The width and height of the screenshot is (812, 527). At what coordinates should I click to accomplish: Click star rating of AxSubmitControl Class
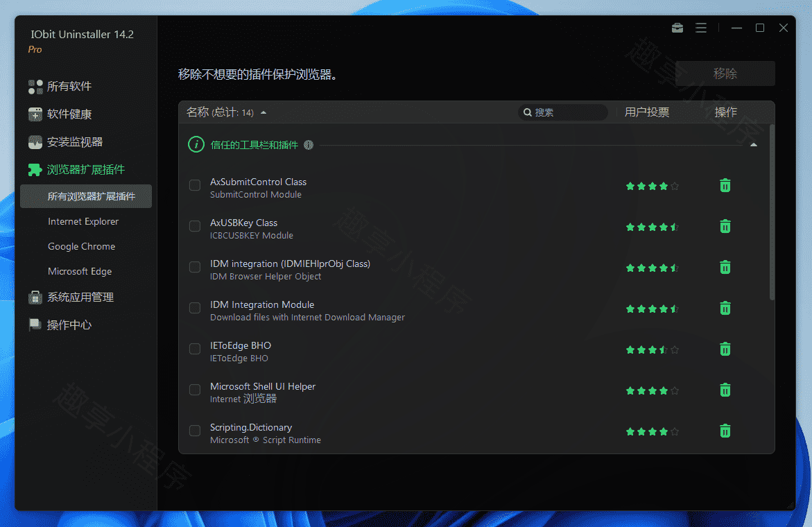point(652,186)
